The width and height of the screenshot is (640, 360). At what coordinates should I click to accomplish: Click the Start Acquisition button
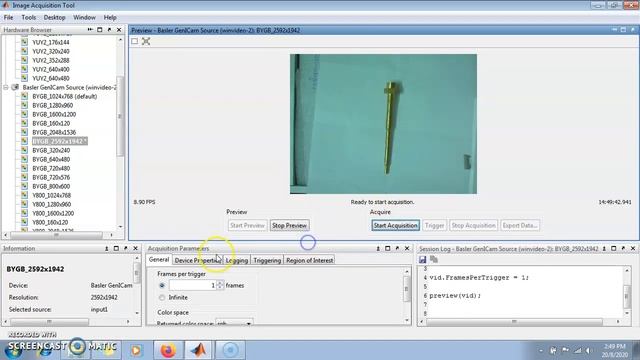pos(395,225)
